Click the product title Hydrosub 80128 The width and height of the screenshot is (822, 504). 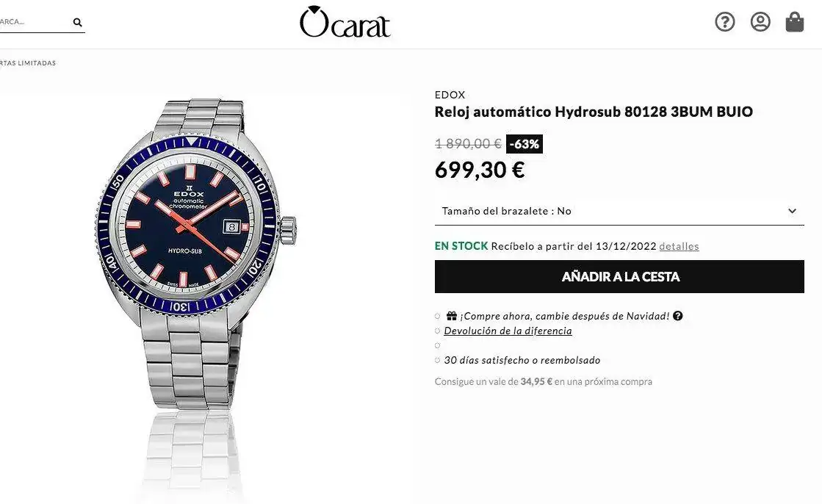click(594, 112)
